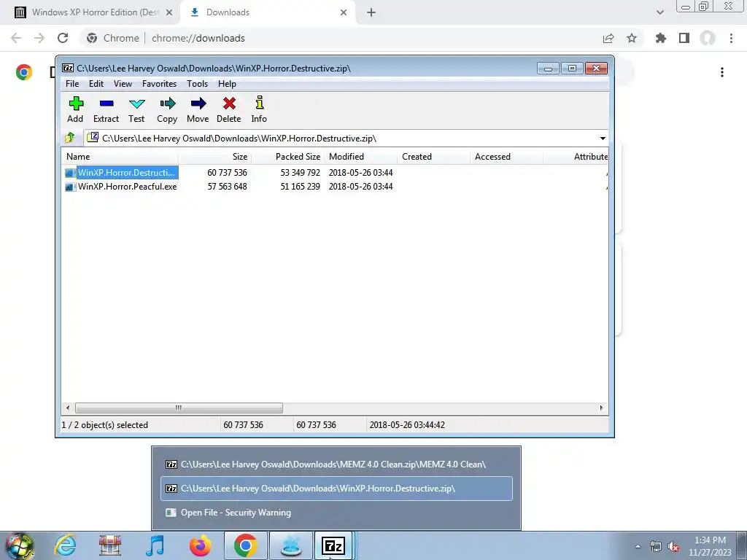This screenshot has height=560, width=747.
Task: Click Chrome back arrow
Action: [x=16, y=38]
